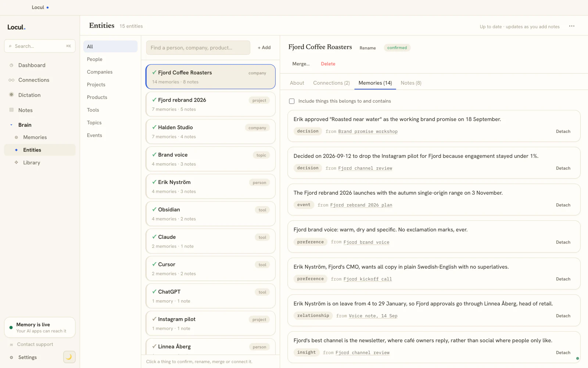
Task: Click the Dictation microphone icon
Action: pos(11,95)
